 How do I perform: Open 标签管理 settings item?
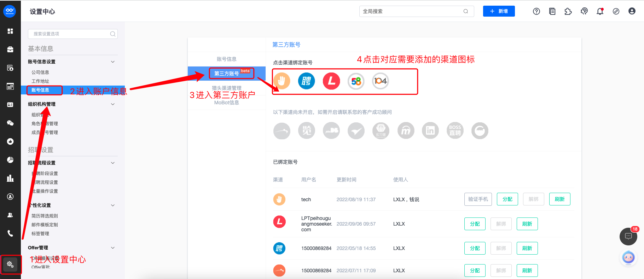[x=40, y=233]
